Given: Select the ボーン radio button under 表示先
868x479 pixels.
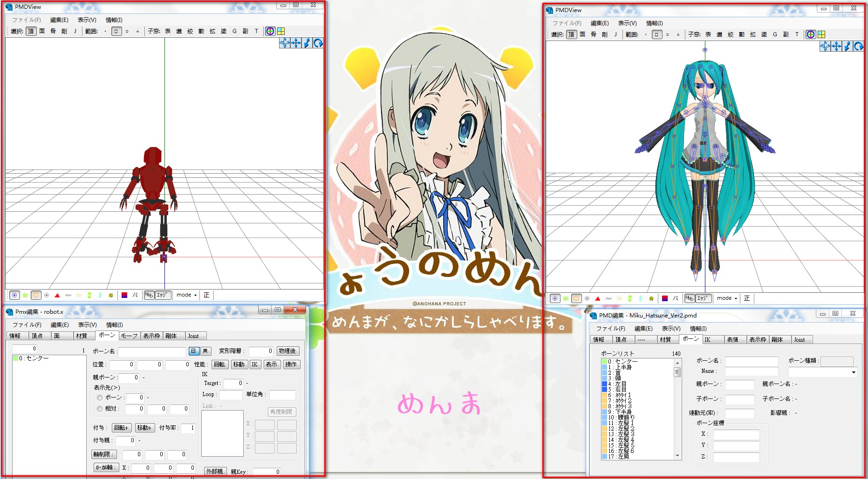Looking at the screenshot, I should tap(100, 398).
